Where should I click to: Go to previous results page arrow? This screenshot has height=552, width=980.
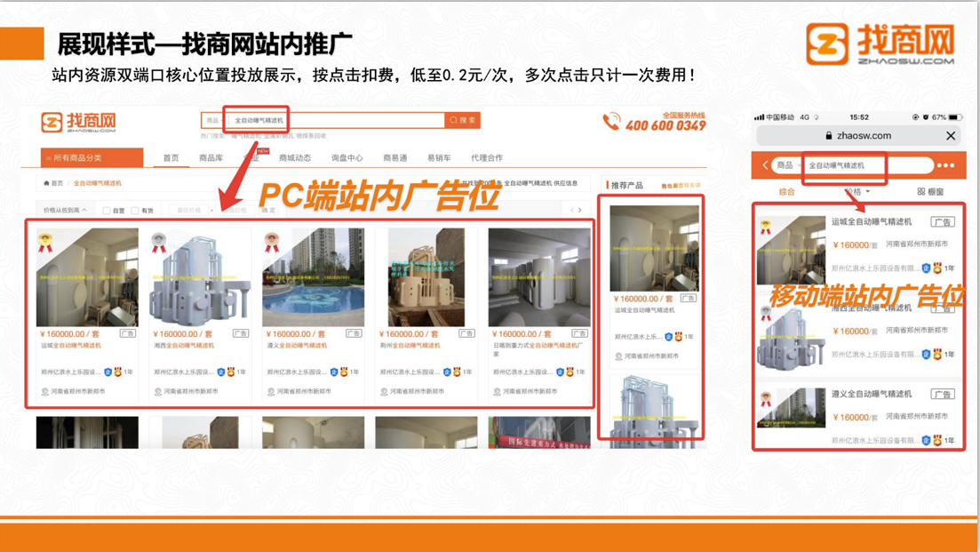tap(571, 210)
